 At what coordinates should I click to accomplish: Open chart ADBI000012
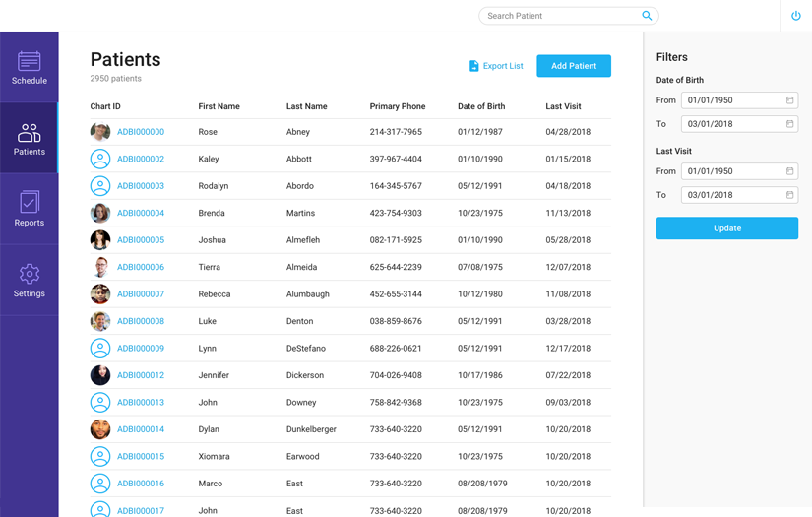point(141,375)
